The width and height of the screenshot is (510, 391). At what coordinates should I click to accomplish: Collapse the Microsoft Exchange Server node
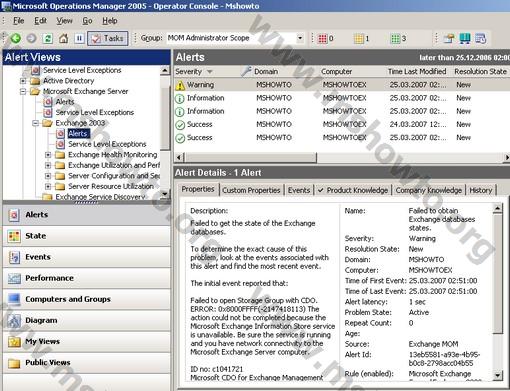[x=23, y=91]
